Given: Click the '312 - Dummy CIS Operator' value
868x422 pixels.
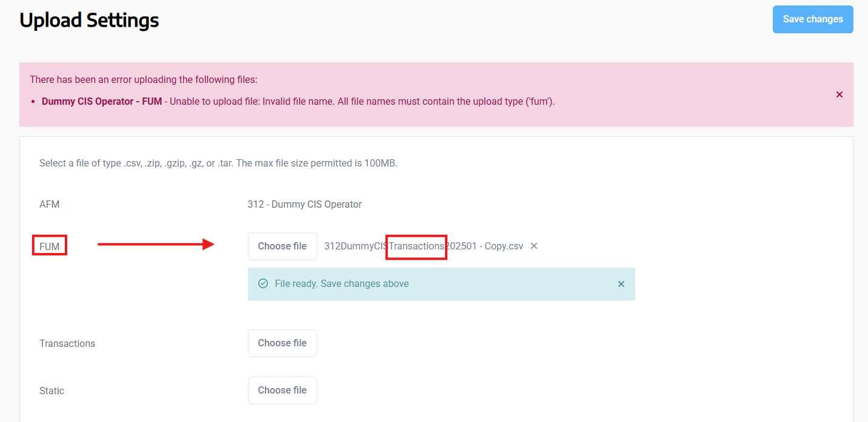Looking at the screenshot, I should click(x=304, y=204).
